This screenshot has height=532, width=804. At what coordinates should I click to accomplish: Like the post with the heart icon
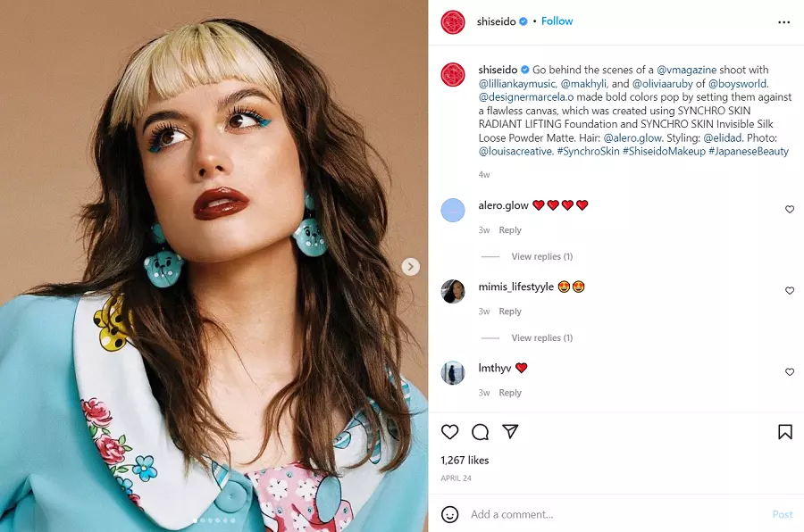click(450, 432)
